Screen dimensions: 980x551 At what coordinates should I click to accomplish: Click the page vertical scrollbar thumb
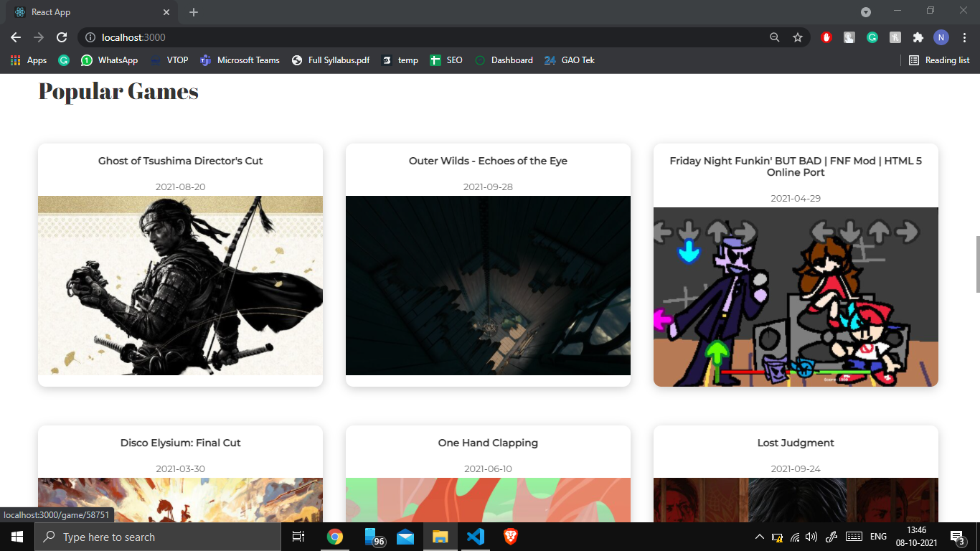977,263
